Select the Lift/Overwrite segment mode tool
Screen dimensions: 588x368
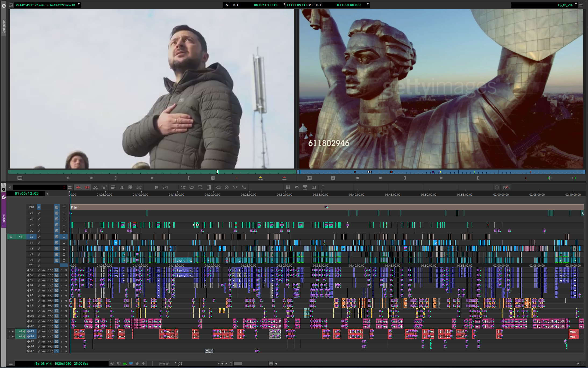click(x=87, y=187)
